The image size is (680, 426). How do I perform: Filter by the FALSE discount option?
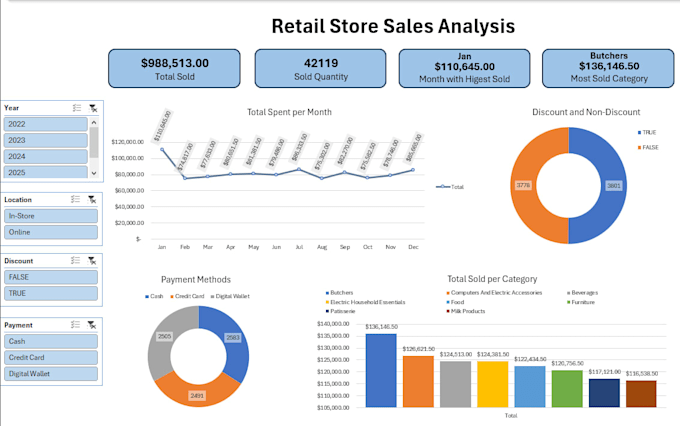(x=51, y=277)
